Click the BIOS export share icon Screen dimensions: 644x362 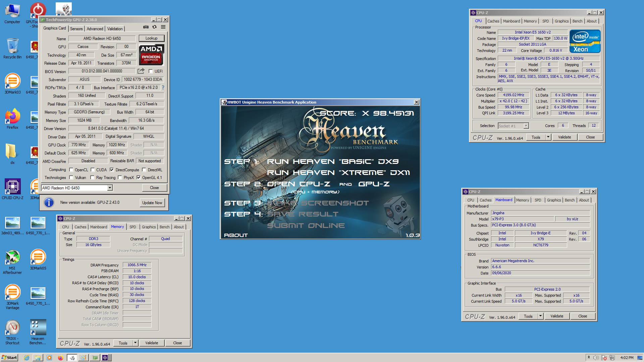tap(141, 71)
